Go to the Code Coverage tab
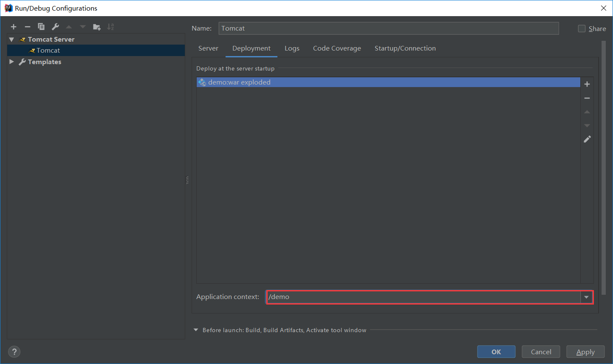 click(x=337, y=48)
